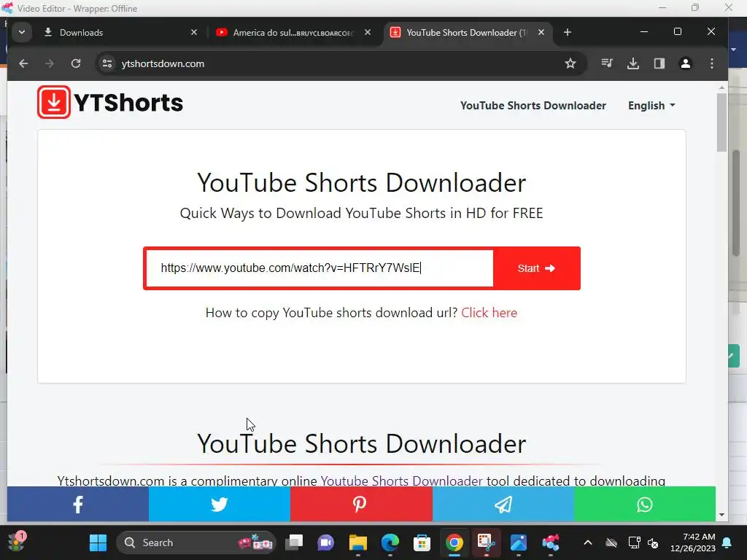Click the page vertical scrollbar thumb
This screenshot has height=560, width=747.
[x=721, y=122]
